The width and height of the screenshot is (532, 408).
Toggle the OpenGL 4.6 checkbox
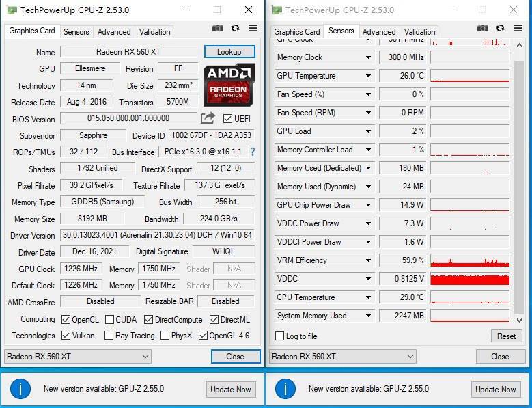pyautogui.click(x=203, y=336)
